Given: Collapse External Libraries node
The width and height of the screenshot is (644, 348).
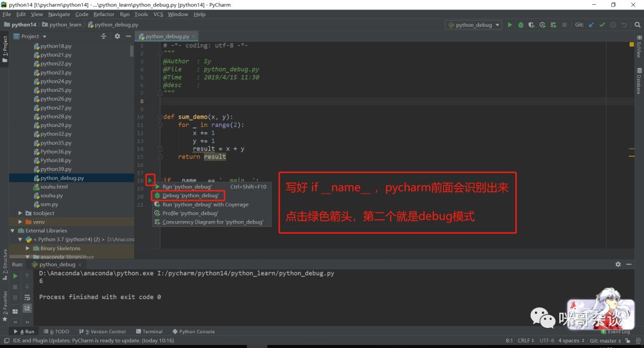Looking at the screenshot, I should [x=13, y=231].
